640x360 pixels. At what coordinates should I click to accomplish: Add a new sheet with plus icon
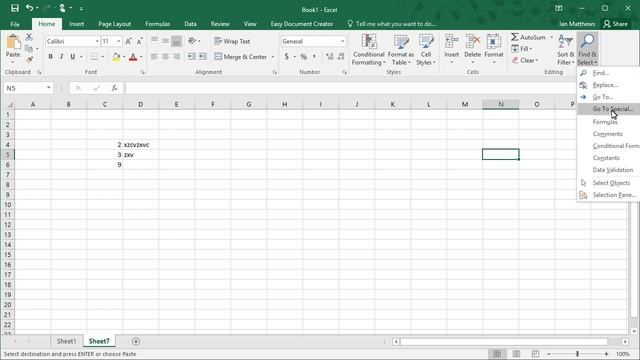click(x=136, y=341)
